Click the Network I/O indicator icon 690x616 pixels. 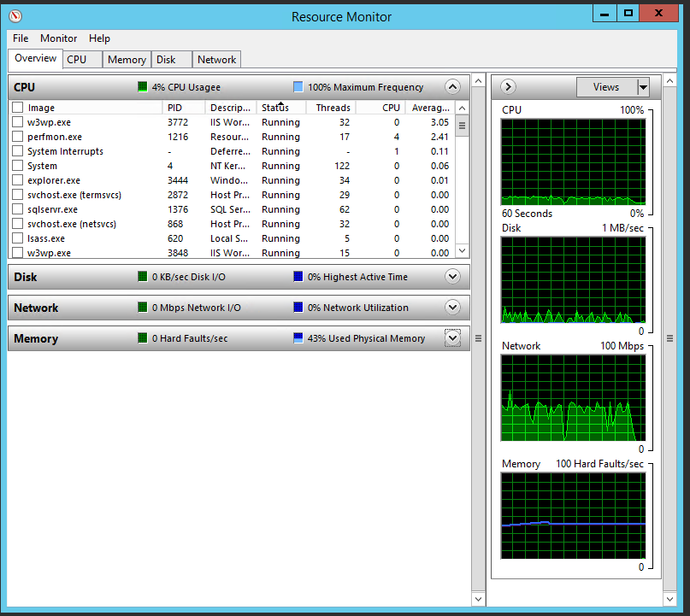142,308
